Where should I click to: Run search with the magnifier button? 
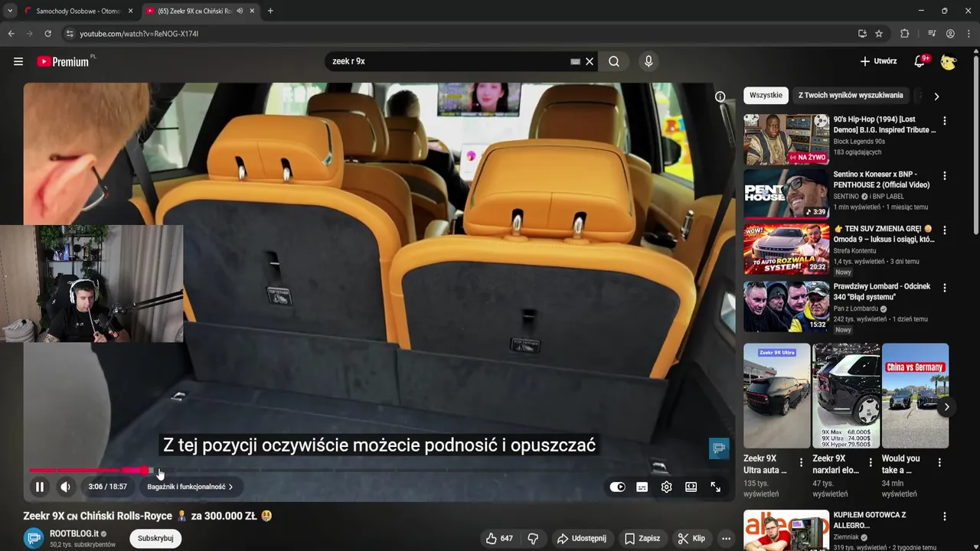[614, 61]
